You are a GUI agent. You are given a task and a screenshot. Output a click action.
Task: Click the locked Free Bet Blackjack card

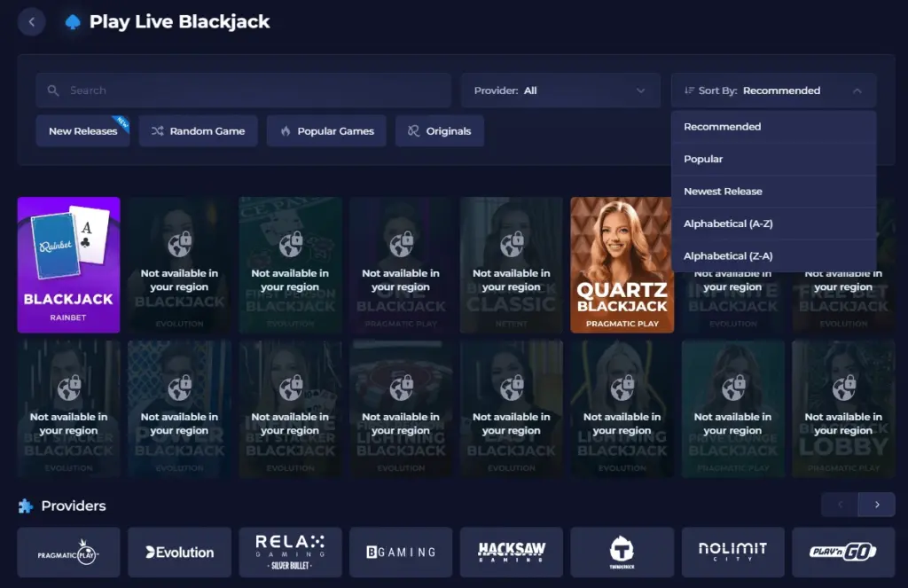[844, 302]
